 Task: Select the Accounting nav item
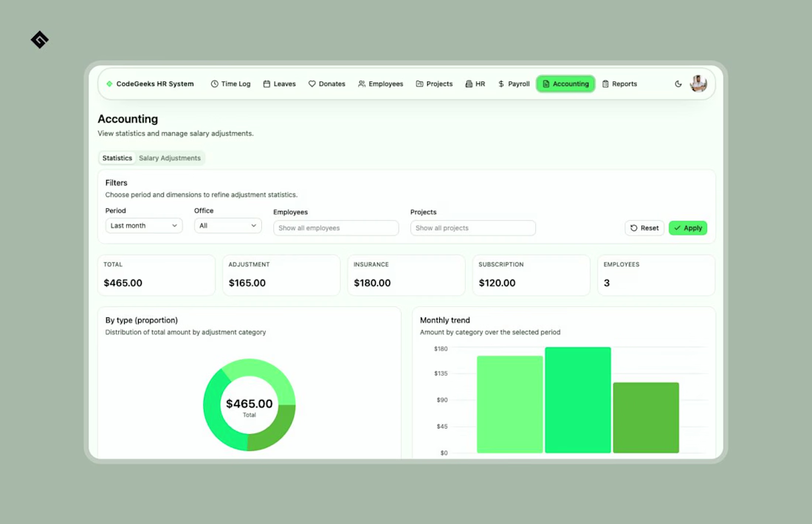coord(565,84)
